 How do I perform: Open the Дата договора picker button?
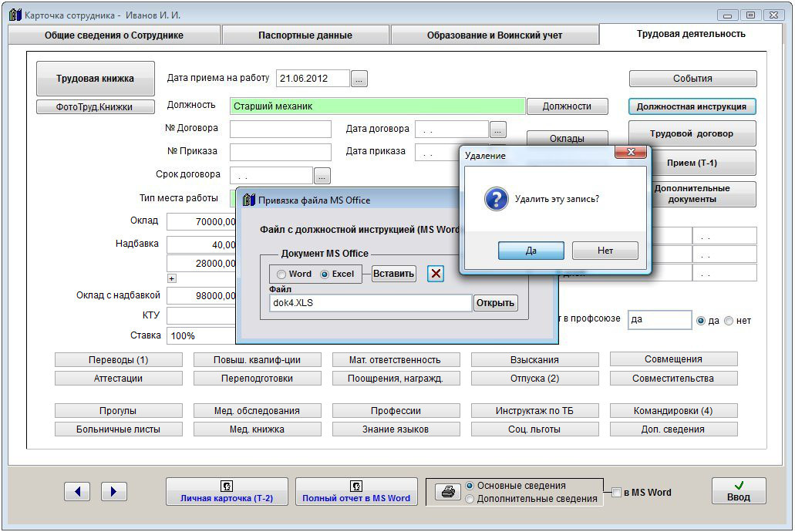pyautogui.click(x=498, y=129)
